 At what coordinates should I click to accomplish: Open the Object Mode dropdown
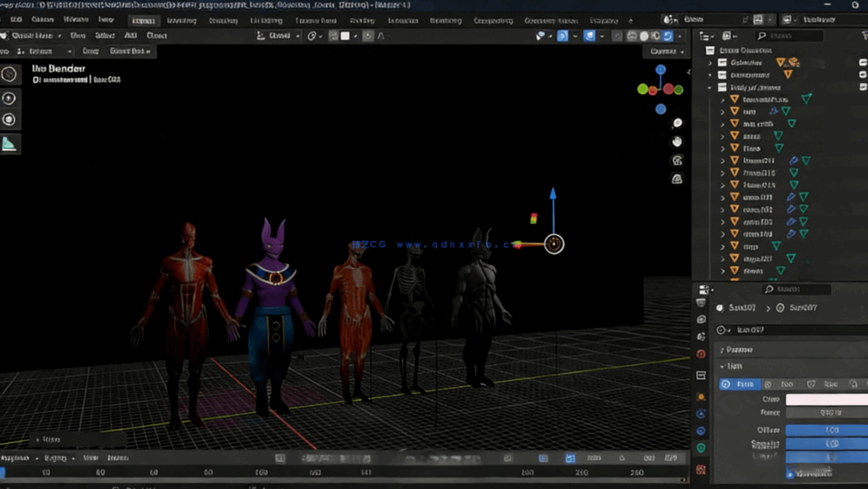pyautogui.click(x=32, y=36)
